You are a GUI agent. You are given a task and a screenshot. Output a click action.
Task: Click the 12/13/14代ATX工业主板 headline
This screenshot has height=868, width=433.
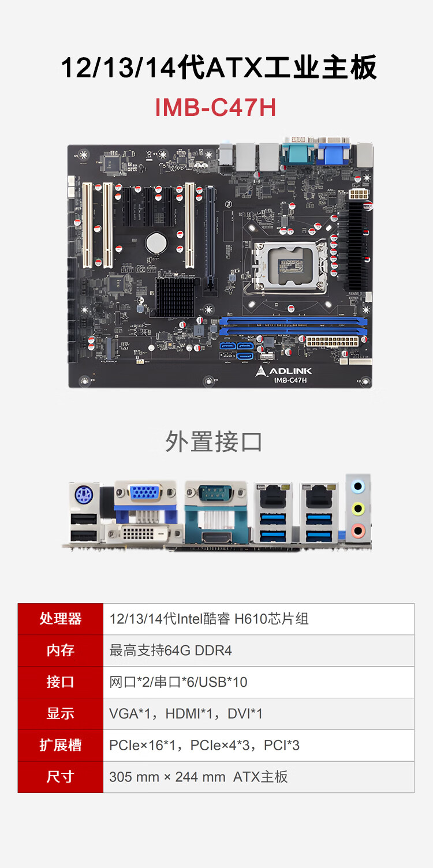219,67
